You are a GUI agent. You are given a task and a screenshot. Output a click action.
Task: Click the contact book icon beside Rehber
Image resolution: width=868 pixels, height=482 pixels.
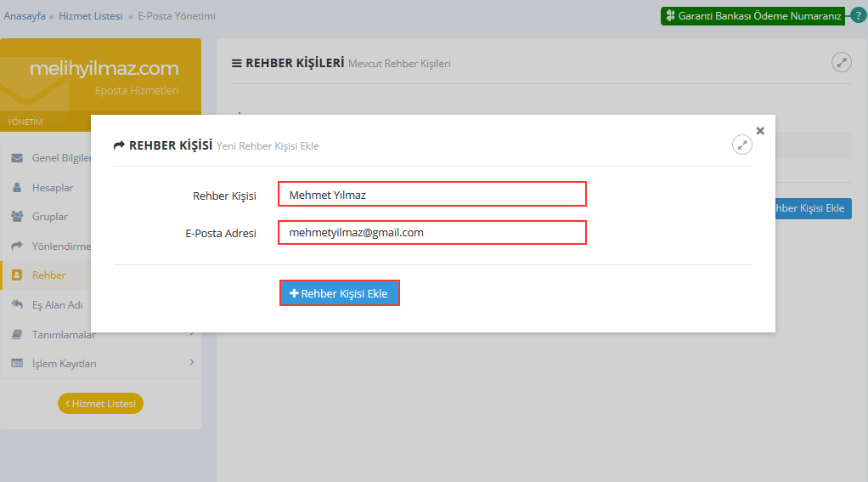click(x=17, y=275)
